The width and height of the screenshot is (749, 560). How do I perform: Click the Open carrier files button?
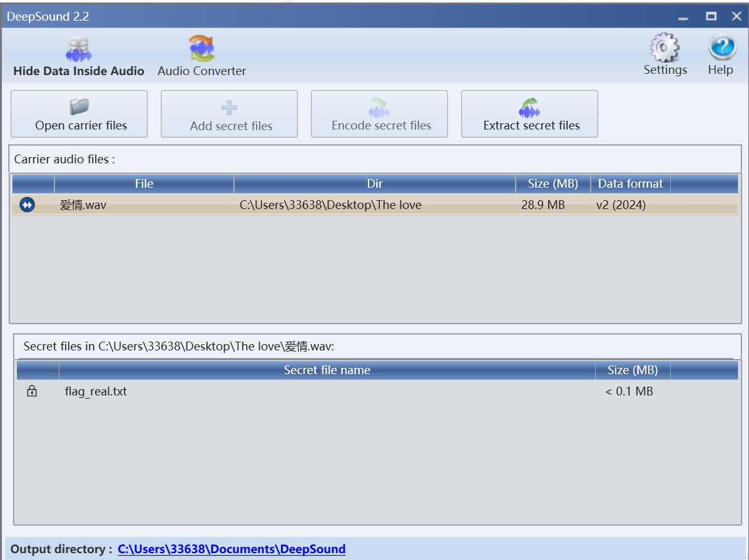[x=79, y=115]
